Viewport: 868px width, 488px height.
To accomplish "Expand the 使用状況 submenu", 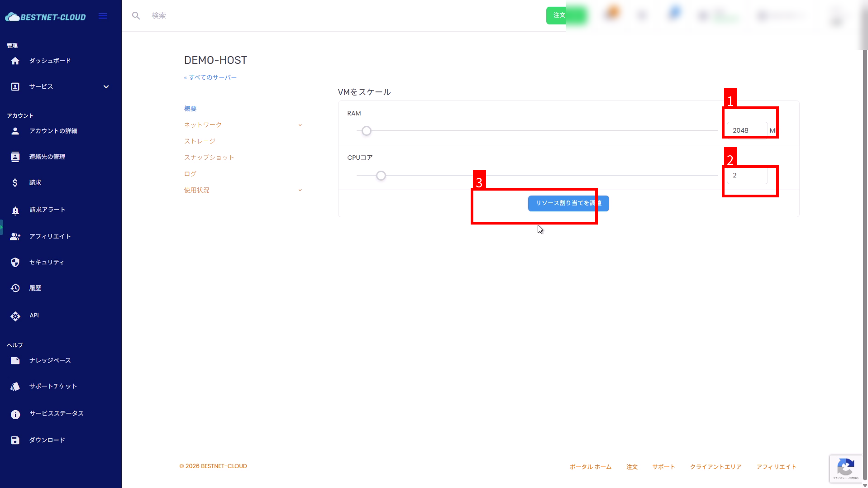I will [x=300, y=190].
